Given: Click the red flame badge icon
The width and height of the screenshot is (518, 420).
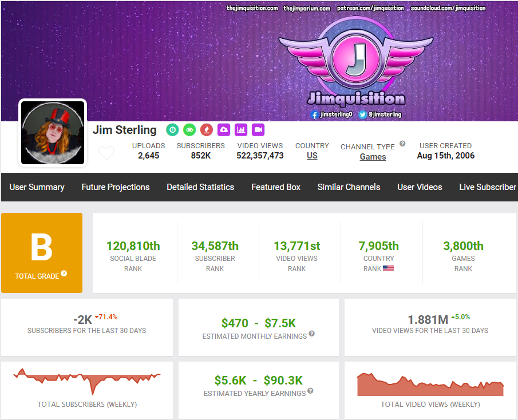Looking at the screenshot, I should (207, 130).
